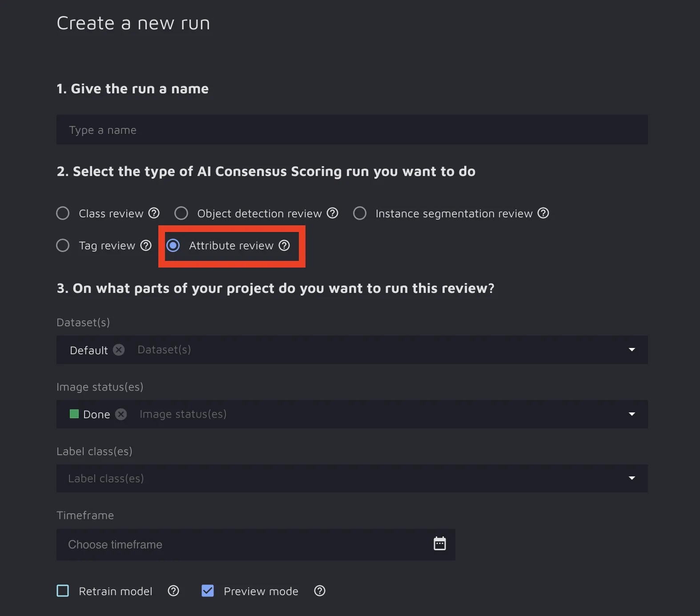Viewport: 700px width, 616px height.
Task: Open the Image status(es) dropdown arrow
Action: tap(632, 414)
